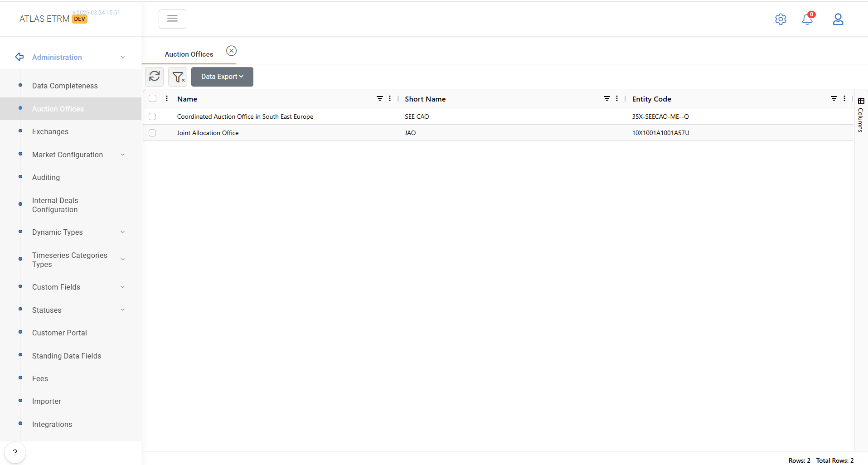Image resolution: width=868 pixels, height=465 pixels.
Task: Open Short Name column options menu
Action: [617, 98]
